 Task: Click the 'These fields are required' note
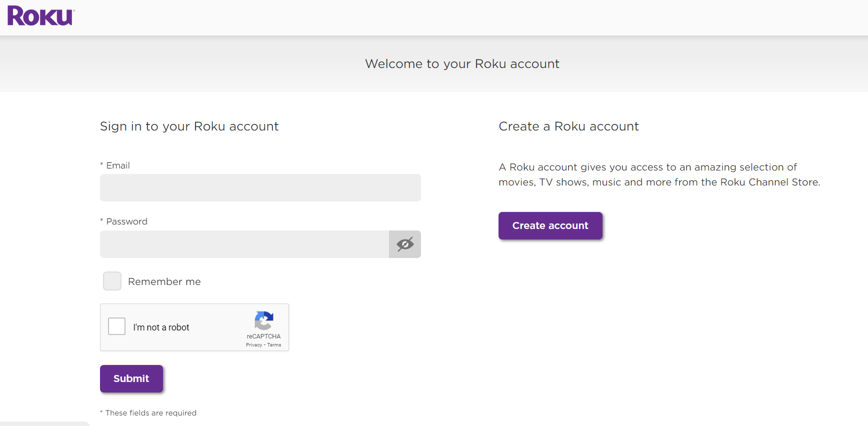148,413
